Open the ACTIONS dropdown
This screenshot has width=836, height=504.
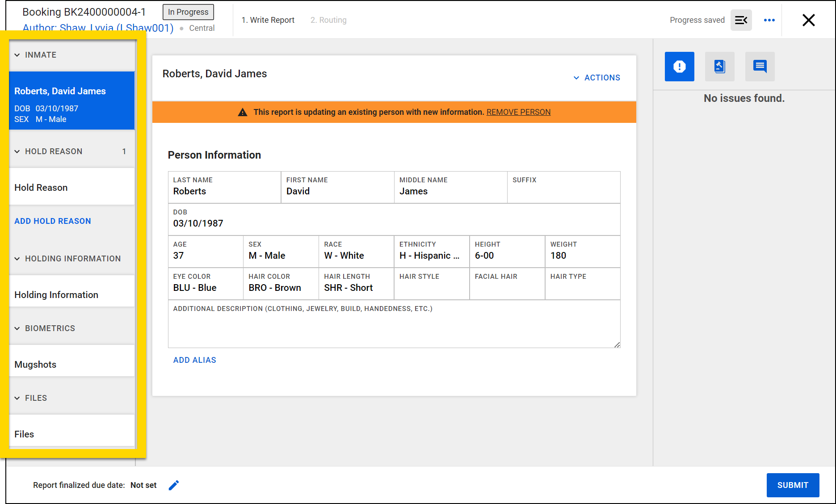[x=597, y=77]
